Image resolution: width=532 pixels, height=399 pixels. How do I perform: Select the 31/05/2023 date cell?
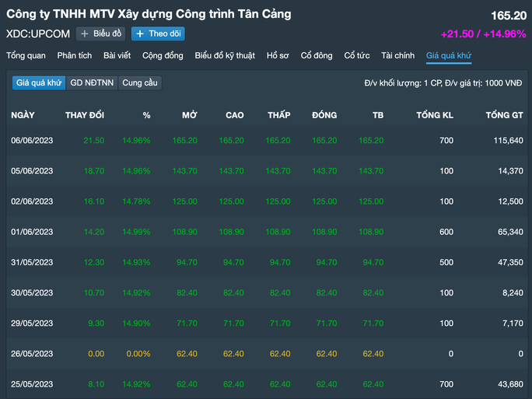point(32,262)
